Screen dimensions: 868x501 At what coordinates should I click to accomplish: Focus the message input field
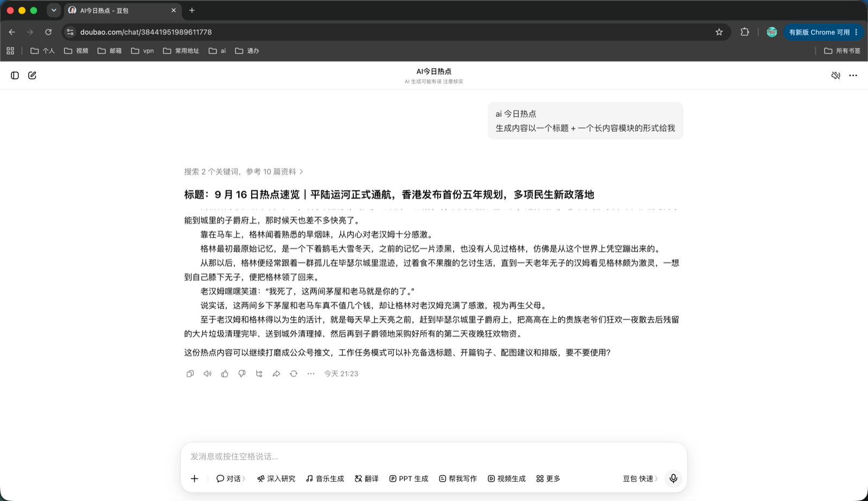pyautogui.click(x=434, y=457)
